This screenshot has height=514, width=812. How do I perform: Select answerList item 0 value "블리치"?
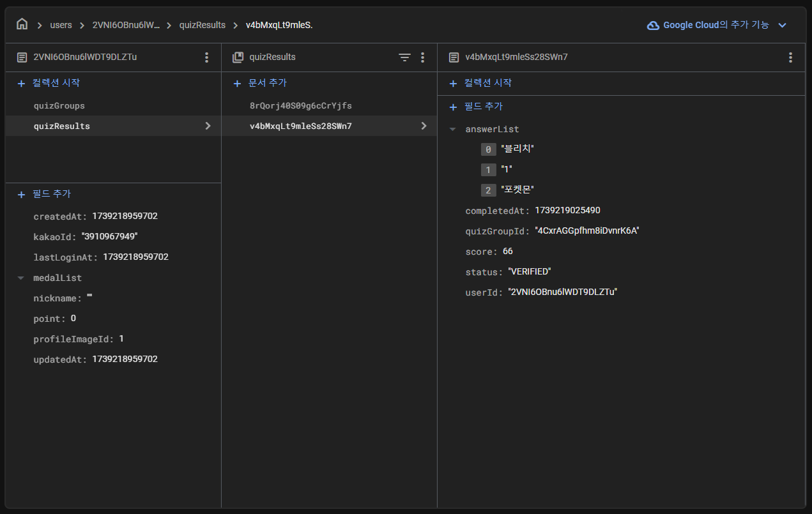(517, 149)
